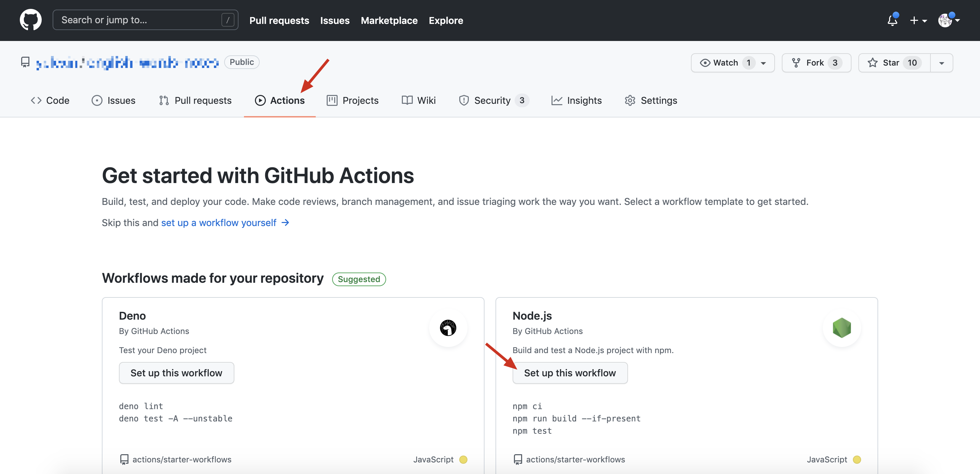Open the Insights tab
The height and width of the screenshot is (474, 980).
[576, 100]
